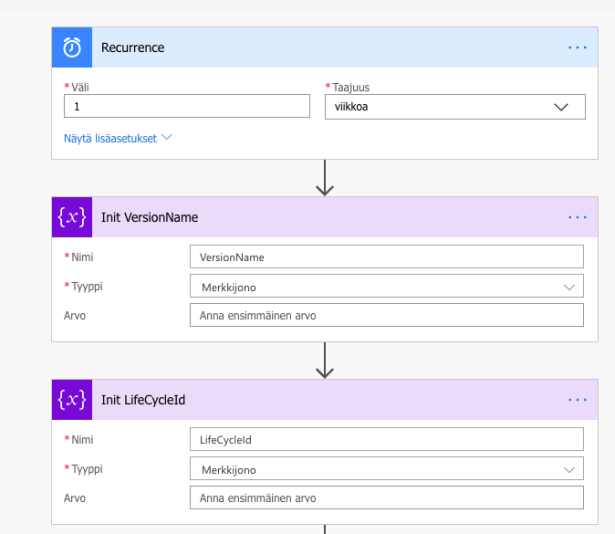
Task: Open the Init VersionName ellipsis menu
Action: tap(577, 217)
